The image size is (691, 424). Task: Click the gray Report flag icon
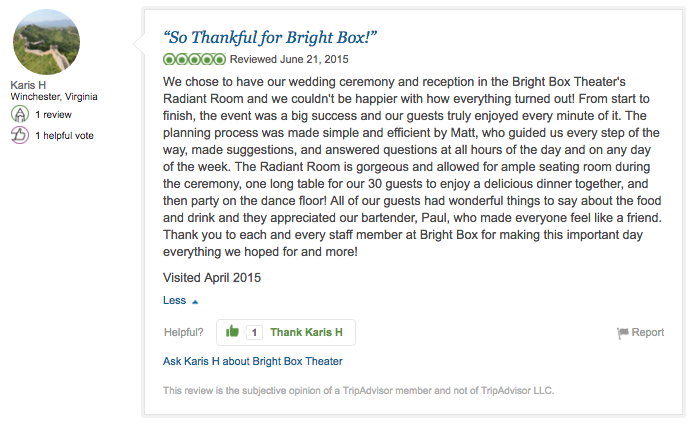click(623, 333)
